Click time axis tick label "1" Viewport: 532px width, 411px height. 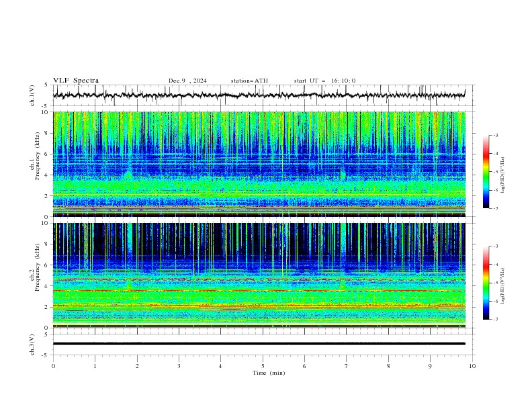[x=95, y=366]
